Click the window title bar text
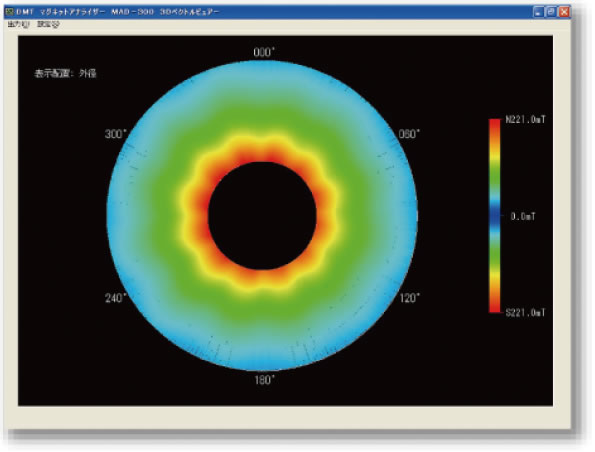This screenshot has height=452, width=595. [118, 12]
